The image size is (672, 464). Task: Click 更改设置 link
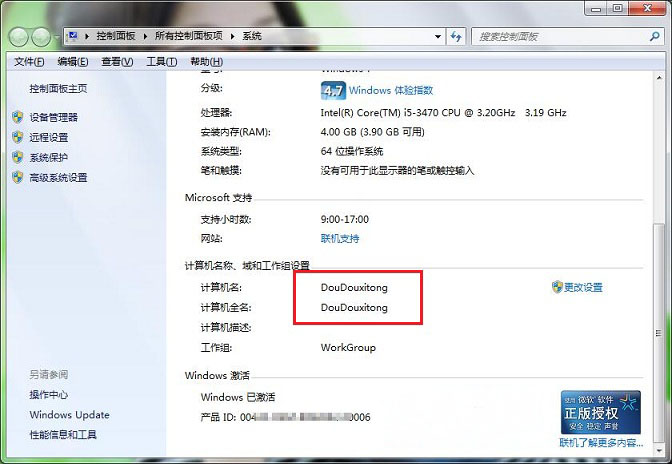click(583, 287)
